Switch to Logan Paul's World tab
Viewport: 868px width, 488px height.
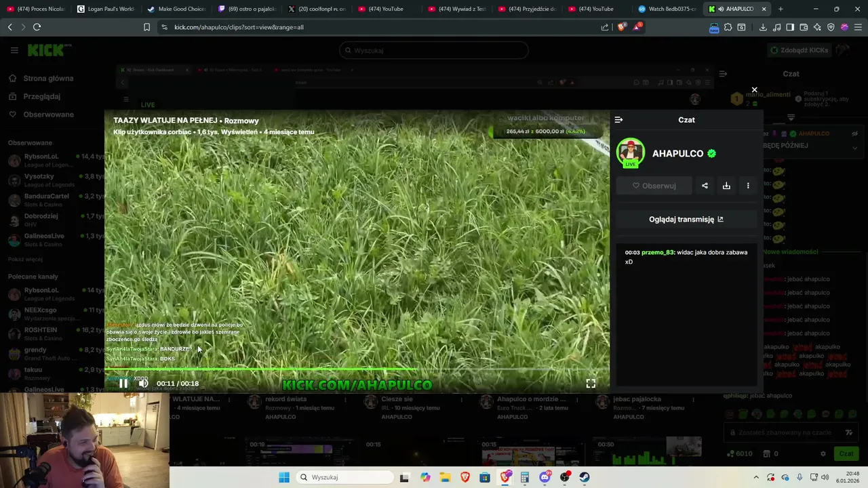tap(105, 9)
